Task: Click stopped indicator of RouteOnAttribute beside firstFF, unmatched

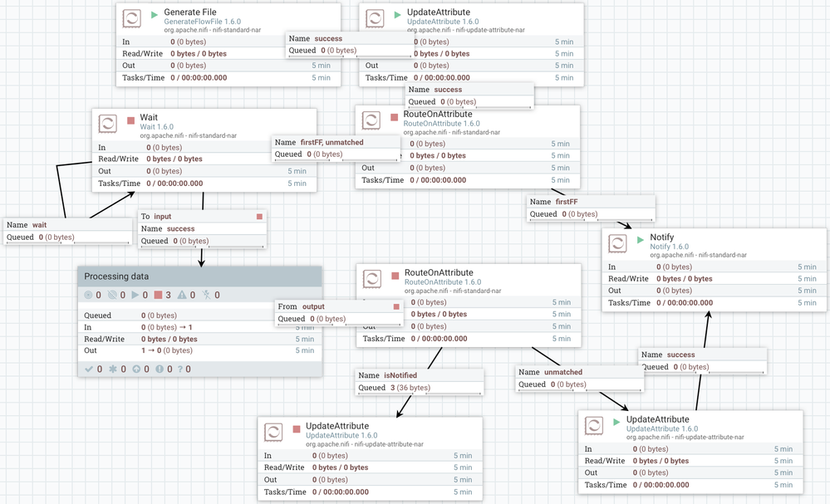Action: [x=395, y=117]
